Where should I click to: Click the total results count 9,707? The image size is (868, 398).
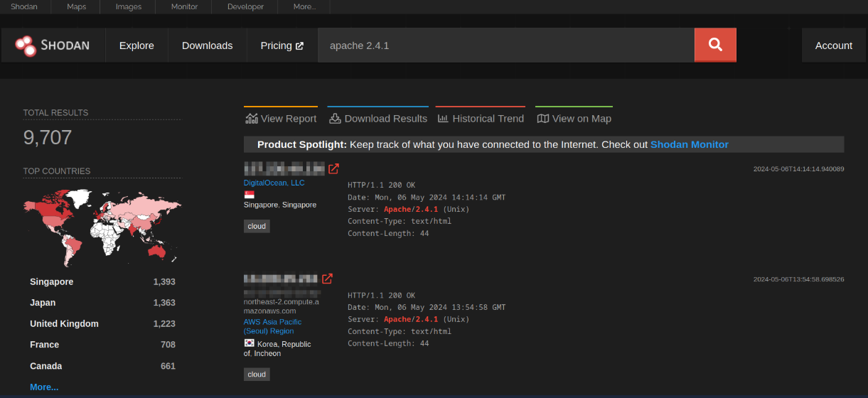click(x=48, y=137)
